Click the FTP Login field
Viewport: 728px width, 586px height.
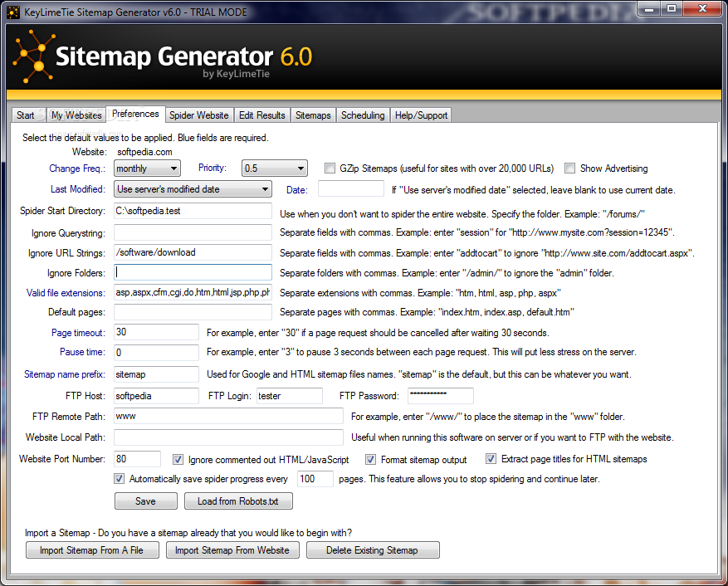(x=290, y=396)
